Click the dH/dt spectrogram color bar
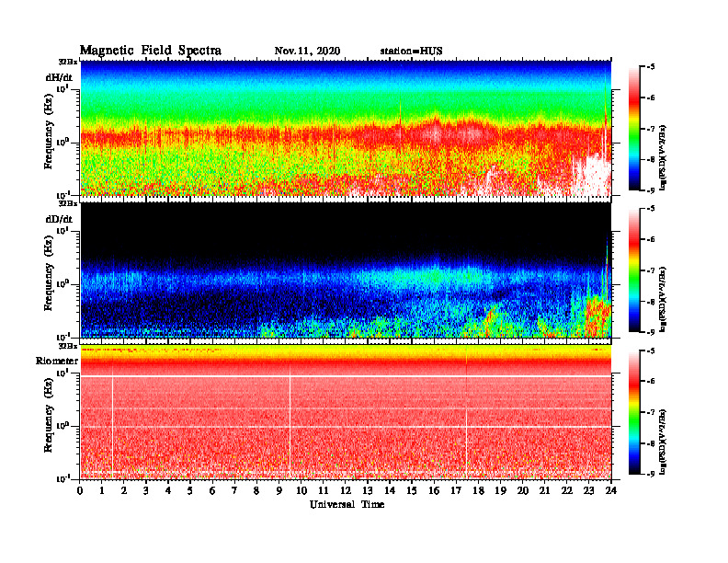The image size is (728, 563). [633, 129]
